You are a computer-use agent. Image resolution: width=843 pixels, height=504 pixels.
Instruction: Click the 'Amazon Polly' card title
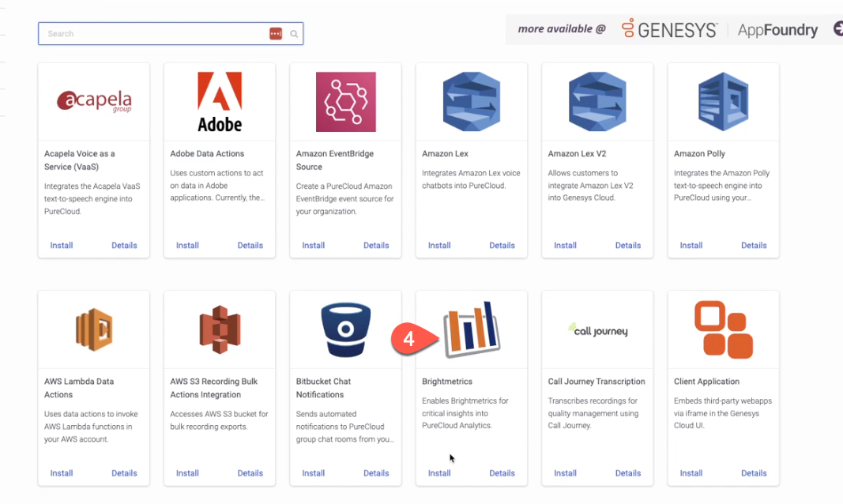point(699,153)
